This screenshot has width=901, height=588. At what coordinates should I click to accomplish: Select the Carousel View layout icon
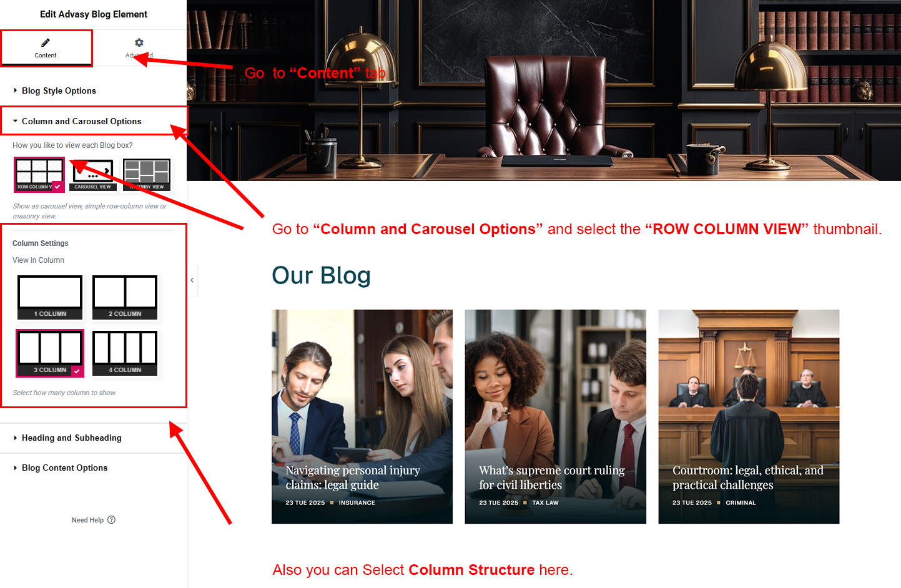point(92,175)
